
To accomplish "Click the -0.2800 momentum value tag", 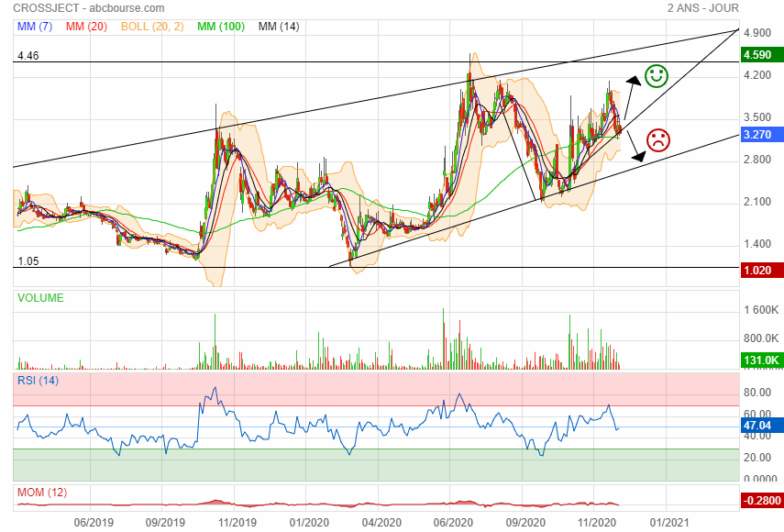I will (762, 501).
